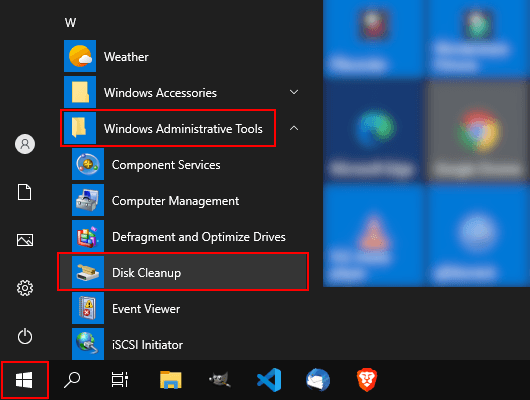Click the Disk Cleanup drive icon

tap(88, 272)
